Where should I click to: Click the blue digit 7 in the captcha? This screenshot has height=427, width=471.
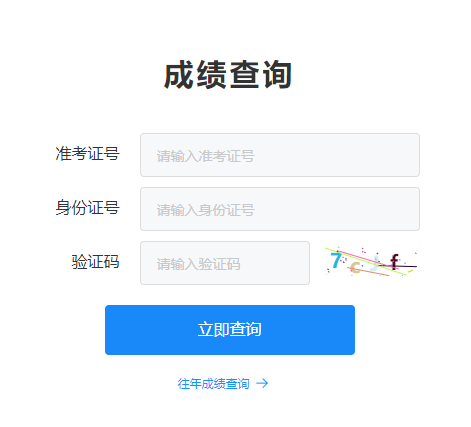click(x=336, y=260)
